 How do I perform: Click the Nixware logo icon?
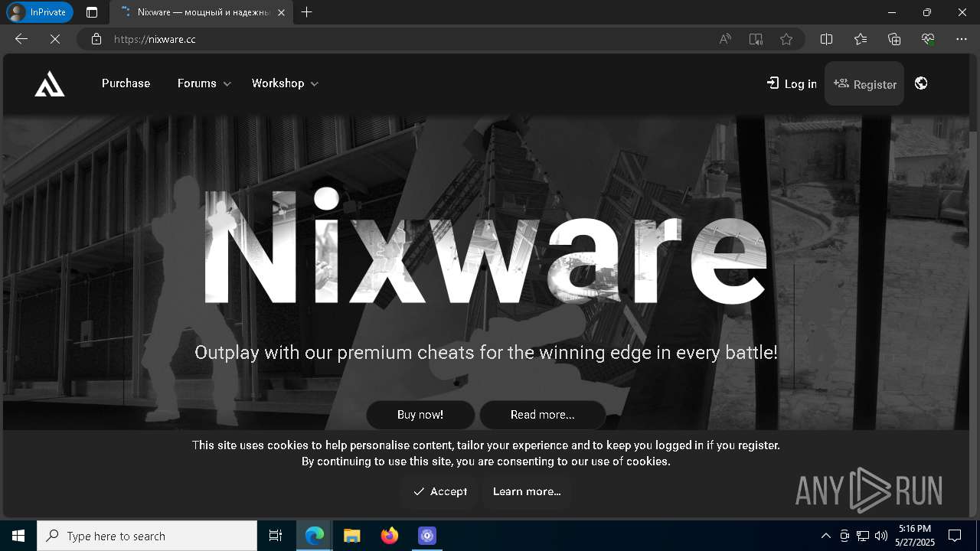coord(50,83)
